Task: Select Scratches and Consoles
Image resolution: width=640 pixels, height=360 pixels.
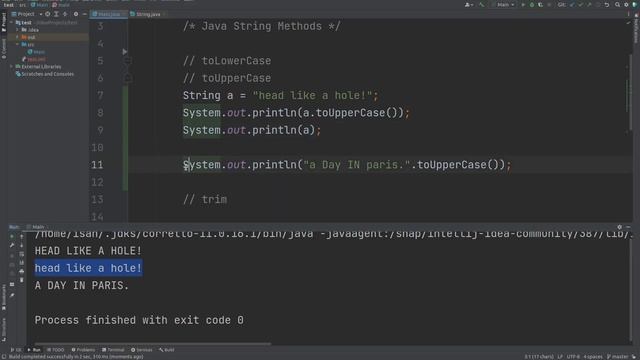Action: pos(45,74)
